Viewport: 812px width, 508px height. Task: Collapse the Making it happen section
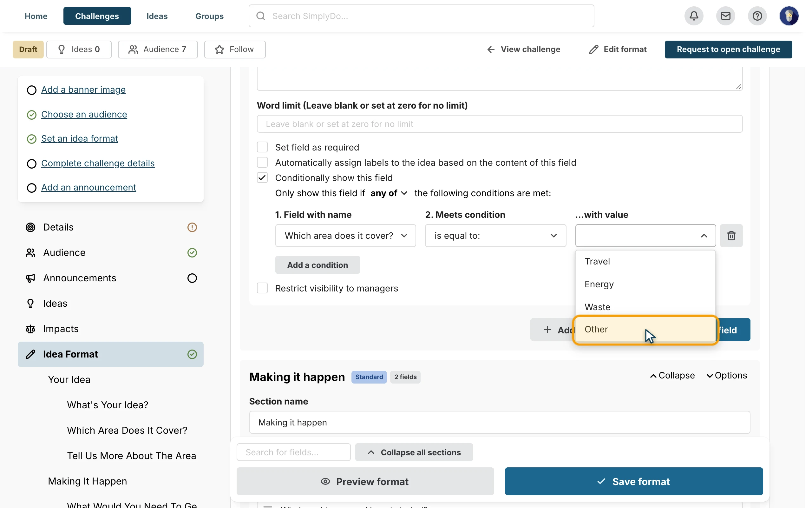pyautogui.click(x=672, y=376)
